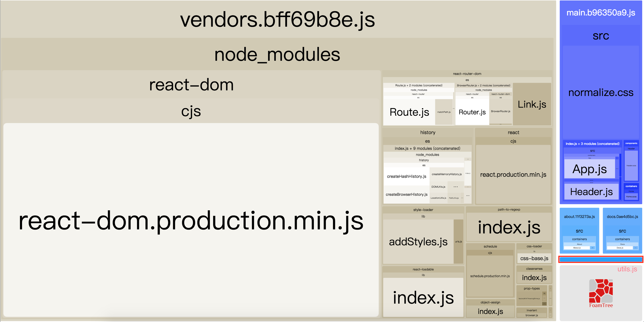Select the css-loader package header
Image resolution: width=644 pixels, height=322 pixels.
(x=534, y=246)
